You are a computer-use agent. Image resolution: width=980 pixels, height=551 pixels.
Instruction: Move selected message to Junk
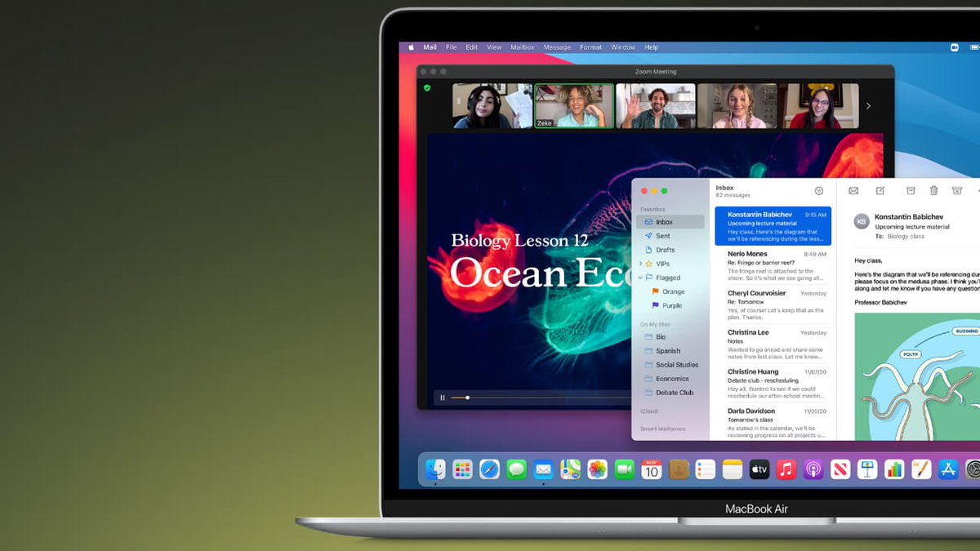point(957,190)
